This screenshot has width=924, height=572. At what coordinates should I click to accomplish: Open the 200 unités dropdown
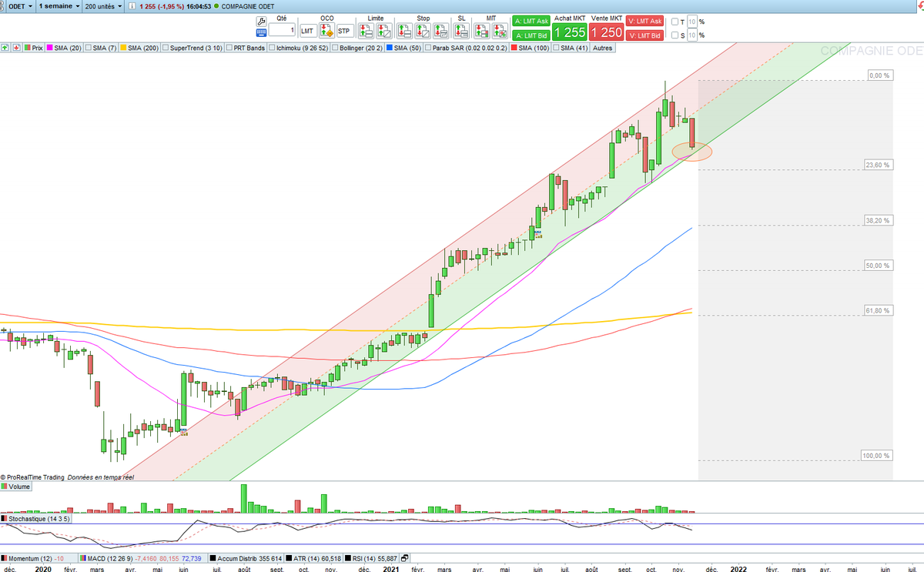[x=103, y=6]
